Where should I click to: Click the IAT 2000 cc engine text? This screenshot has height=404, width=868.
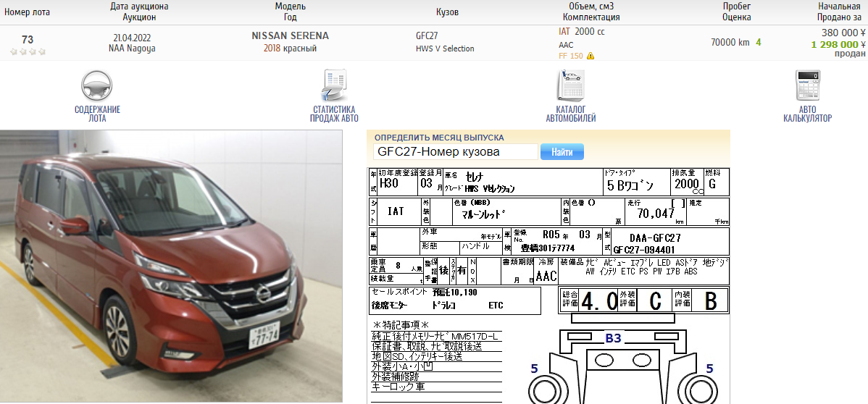(581, 32)
